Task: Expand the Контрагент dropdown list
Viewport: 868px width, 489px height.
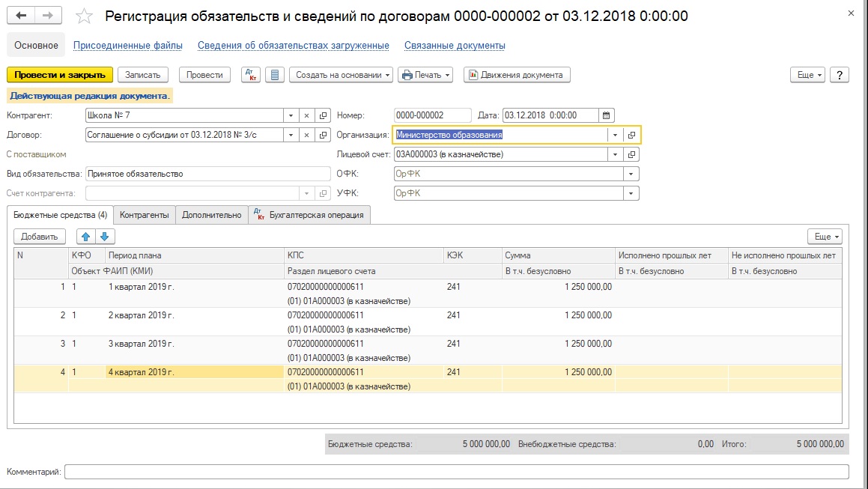Action: click(291, 116)
